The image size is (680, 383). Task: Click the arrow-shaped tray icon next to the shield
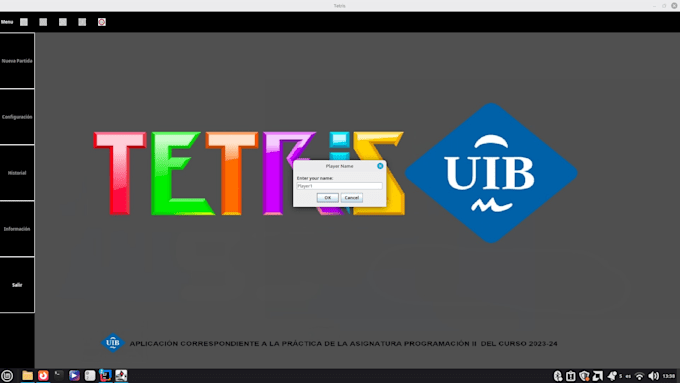point(598,376)
